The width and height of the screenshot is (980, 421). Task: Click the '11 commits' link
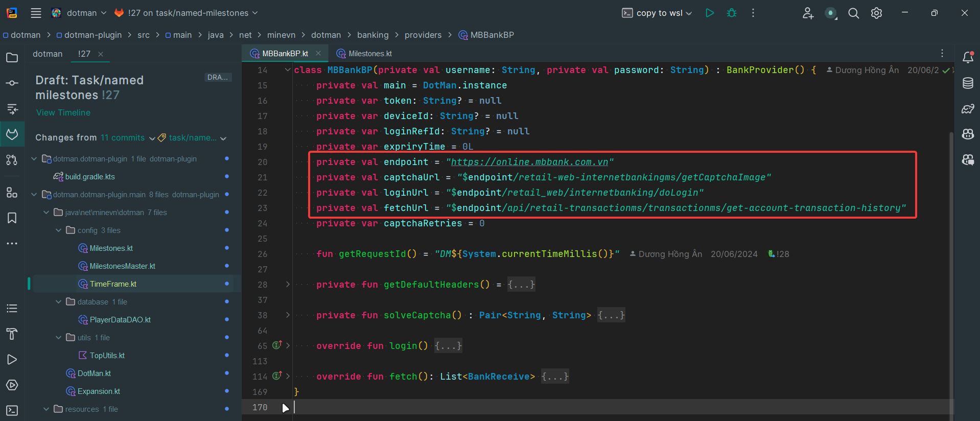click(123, 138)
